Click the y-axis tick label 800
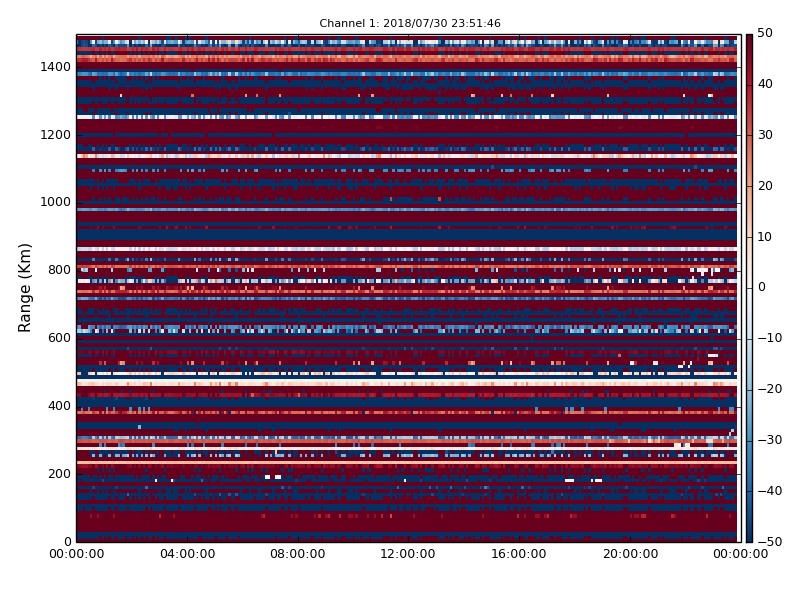Viewport: 800px width, 600px height. (x=59, y=270)
